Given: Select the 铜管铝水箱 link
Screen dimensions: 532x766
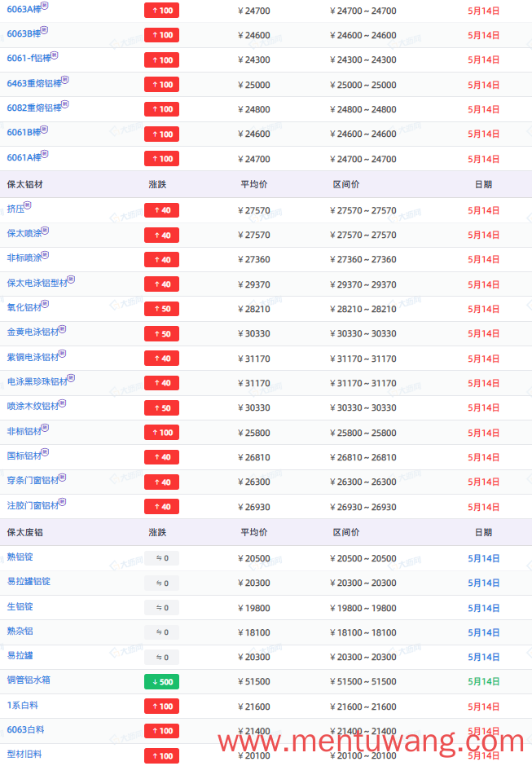Looking at the screenshot, I should pos(29,680).
